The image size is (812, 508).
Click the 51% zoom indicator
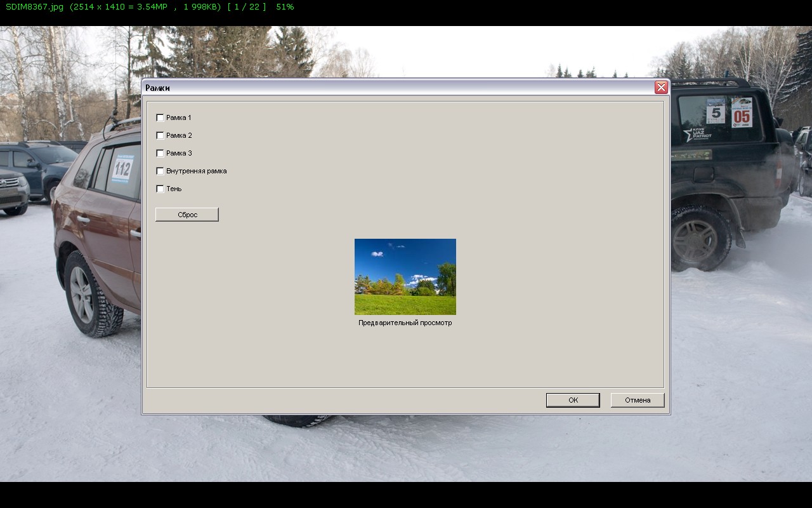285,7
